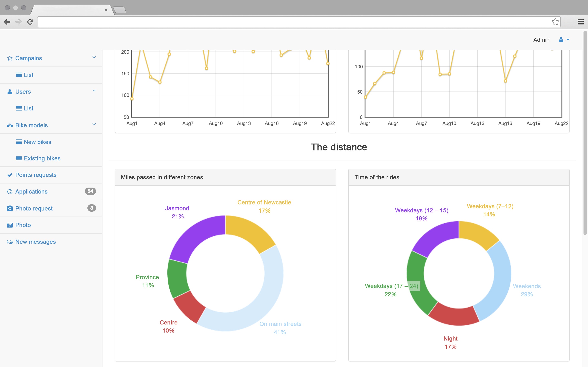Click the bicycle icon next to Bike models
The image size is (588, 367).
point(10,125)
